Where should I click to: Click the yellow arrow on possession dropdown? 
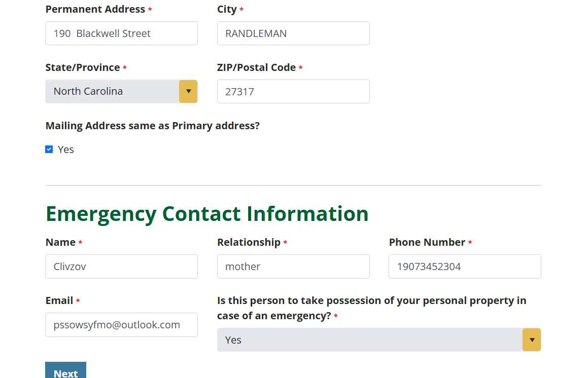[532, 339]
